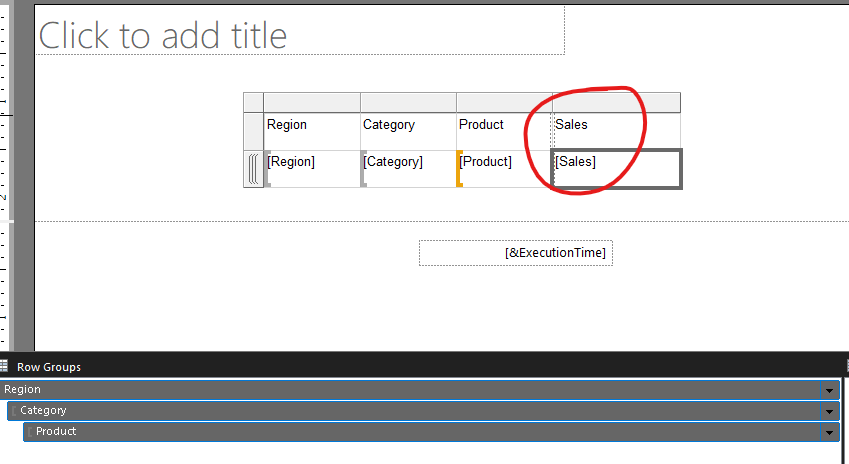Select the Category group in Row Groups

tap(423, 411)
